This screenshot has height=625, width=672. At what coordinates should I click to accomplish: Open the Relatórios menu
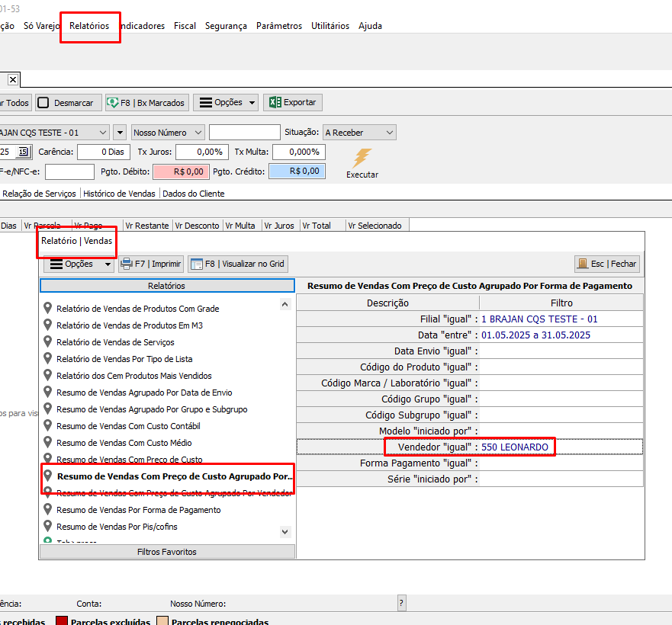pyautogui.click(x=89, y=26)
